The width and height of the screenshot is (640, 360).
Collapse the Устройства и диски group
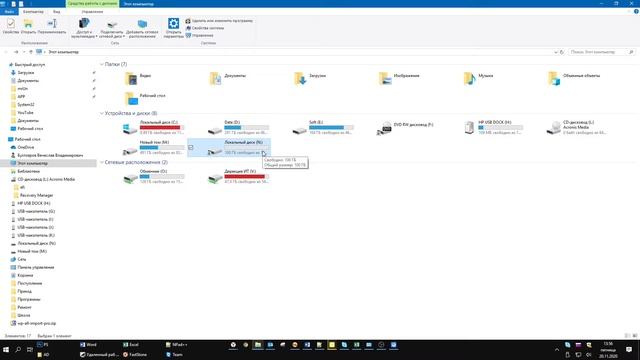point(102,113)
